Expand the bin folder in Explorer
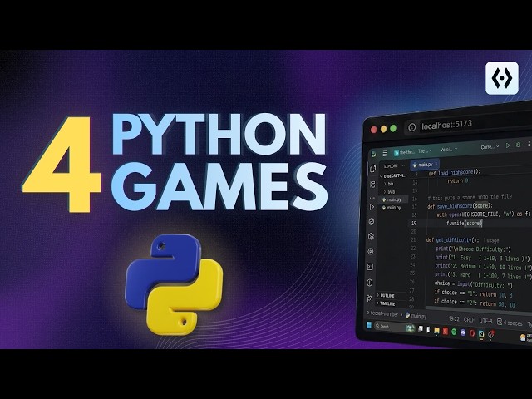The width and height of the screenshot is (532, 399). [388, 184]
